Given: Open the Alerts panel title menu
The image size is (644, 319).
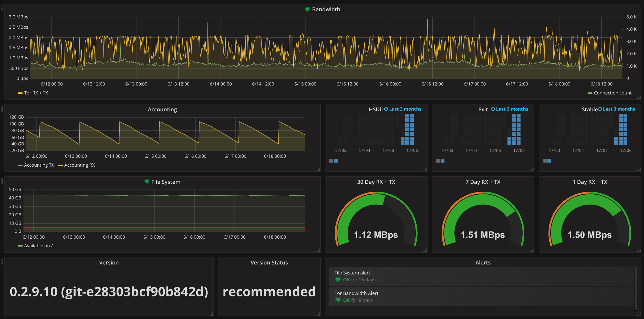Looking at the screenshot, I should (x=483, y=263).
